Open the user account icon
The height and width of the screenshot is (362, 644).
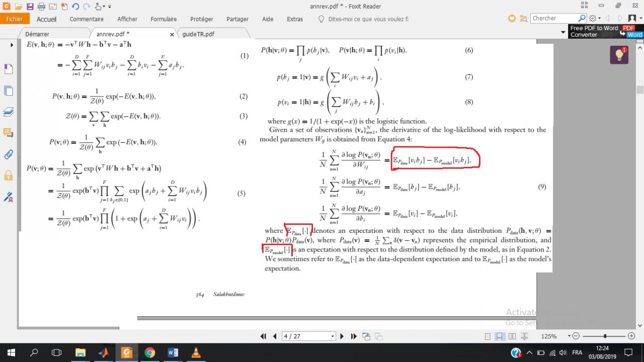click(632, 19)
